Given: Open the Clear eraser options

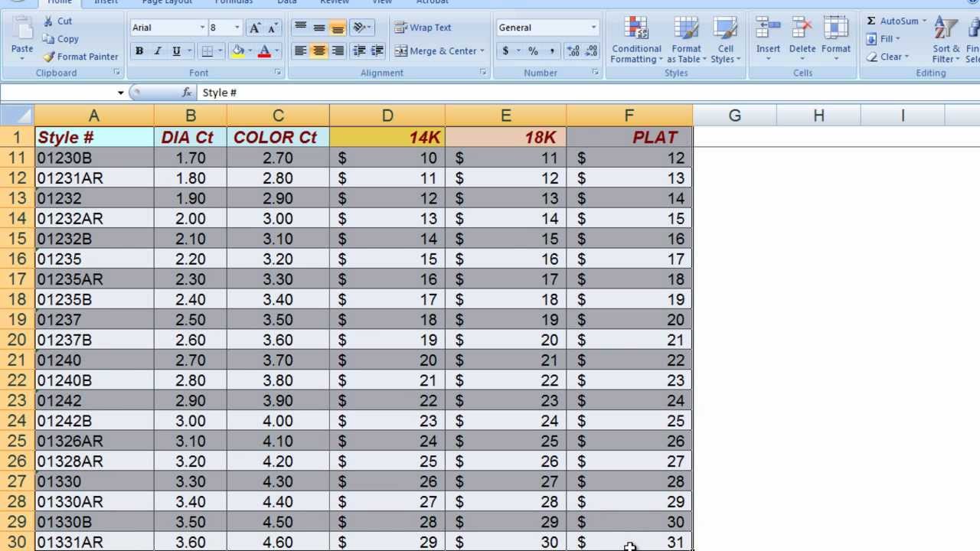Looking at the screenshot, I should (x=887, y=57).
